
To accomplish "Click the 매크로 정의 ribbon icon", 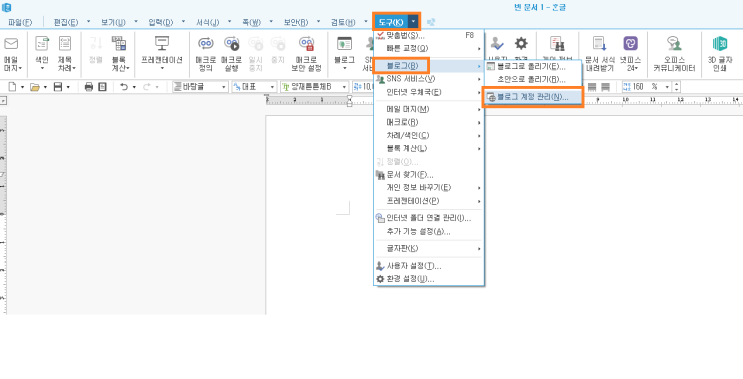I will pos(206,44).
